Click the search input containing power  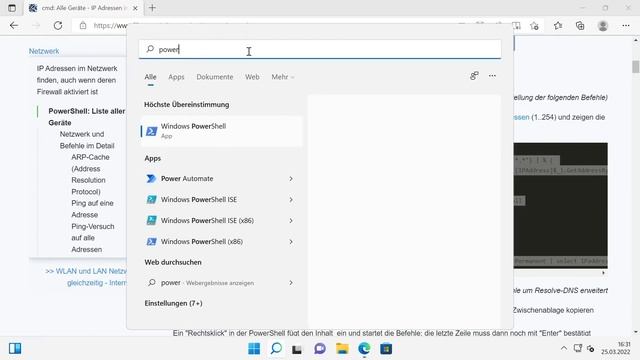pyautogui.click(x=320, y=49)
